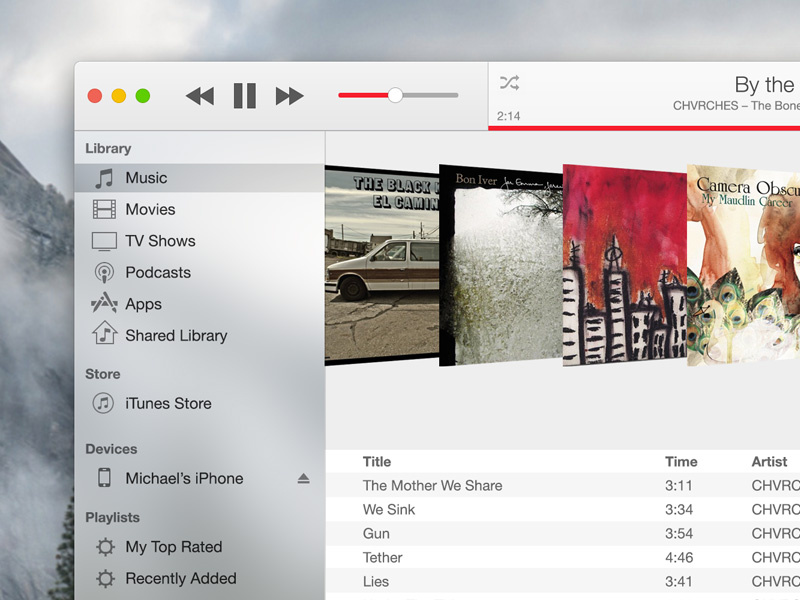Select the red city skyline album cover
Screen dimensions: 800x600
tap(625, 265)
